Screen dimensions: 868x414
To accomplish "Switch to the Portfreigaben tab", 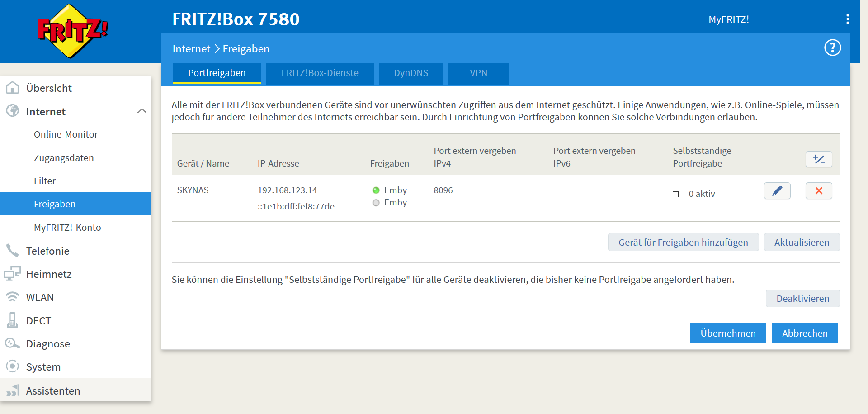I will pos(217,73).
